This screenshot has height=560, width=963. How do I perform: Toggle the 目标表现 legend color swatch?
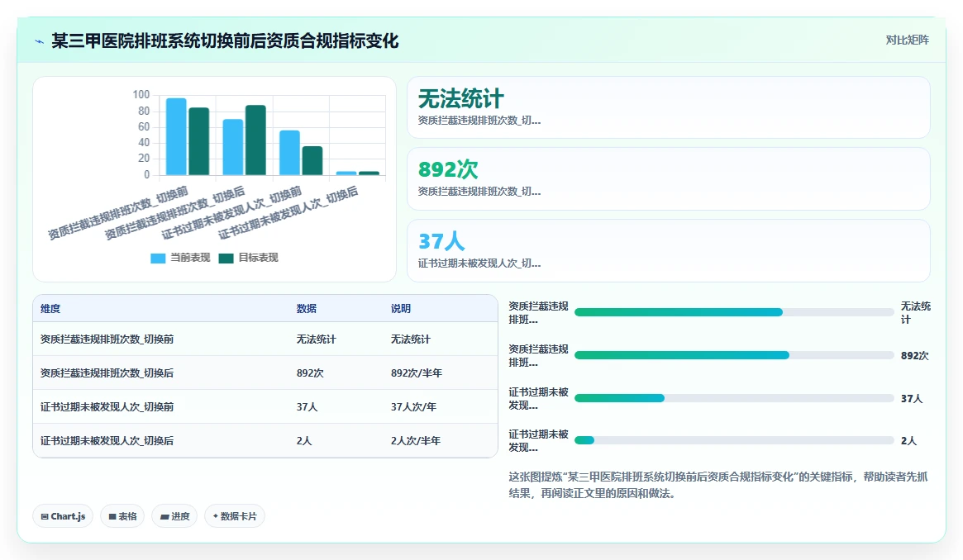(226, 259)
